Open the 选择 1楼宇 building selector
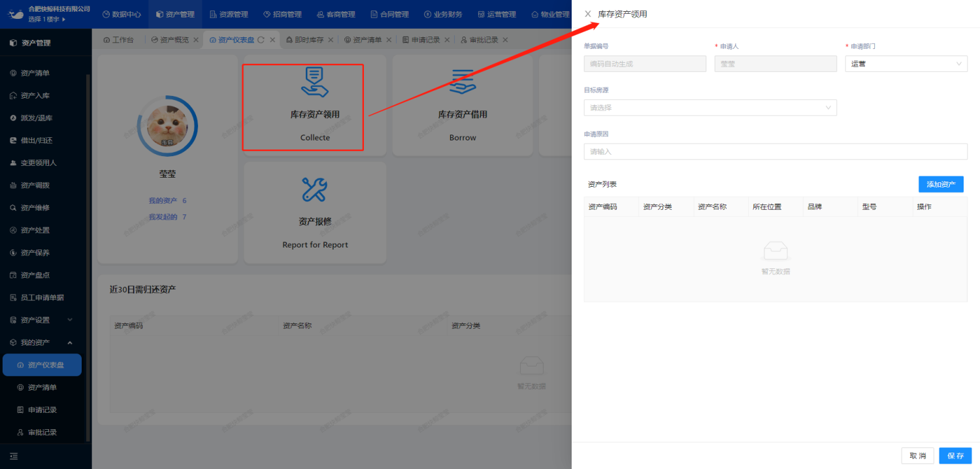Image resolution: width=980 pixels, height=469 pixels. (47, 19)
